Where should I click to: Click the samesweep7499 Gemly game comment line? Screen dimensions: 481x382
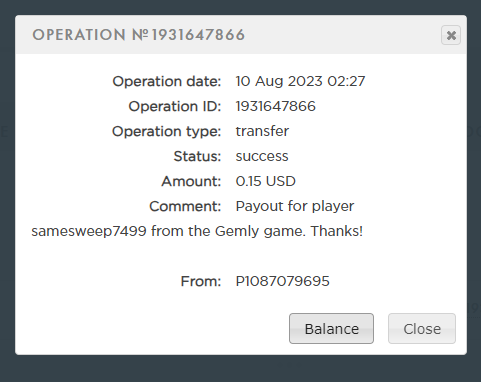(197, 231)
